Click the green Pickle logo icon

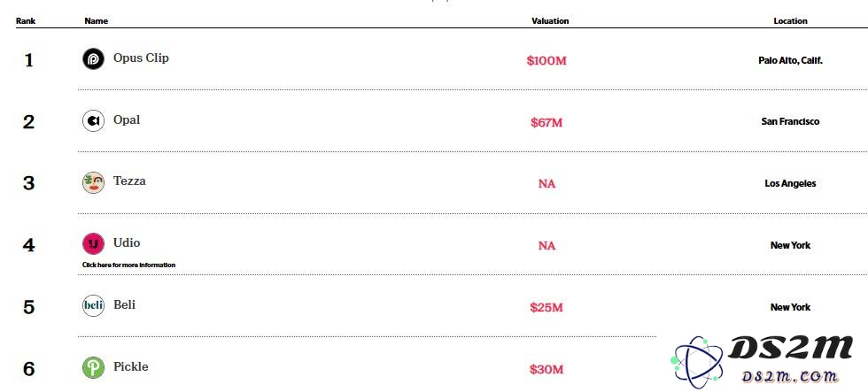pos(93,368)
